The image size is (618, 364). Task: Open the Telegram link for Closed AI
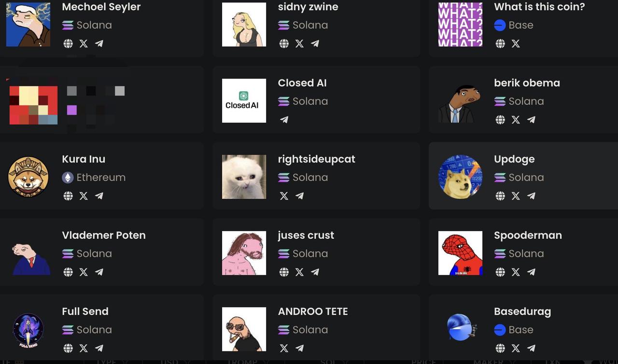pyautogui.click(x=284, y=120)
